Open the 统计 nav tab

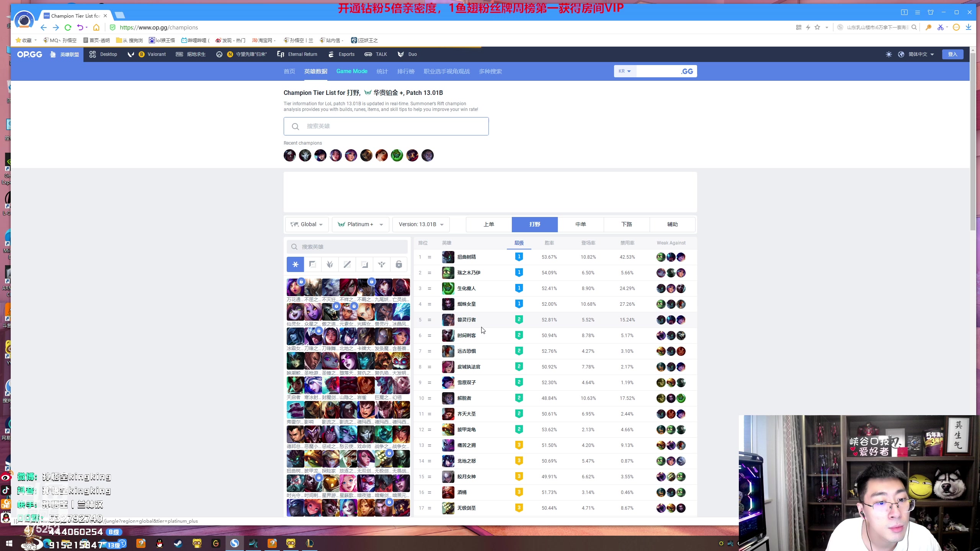point(382,72)
